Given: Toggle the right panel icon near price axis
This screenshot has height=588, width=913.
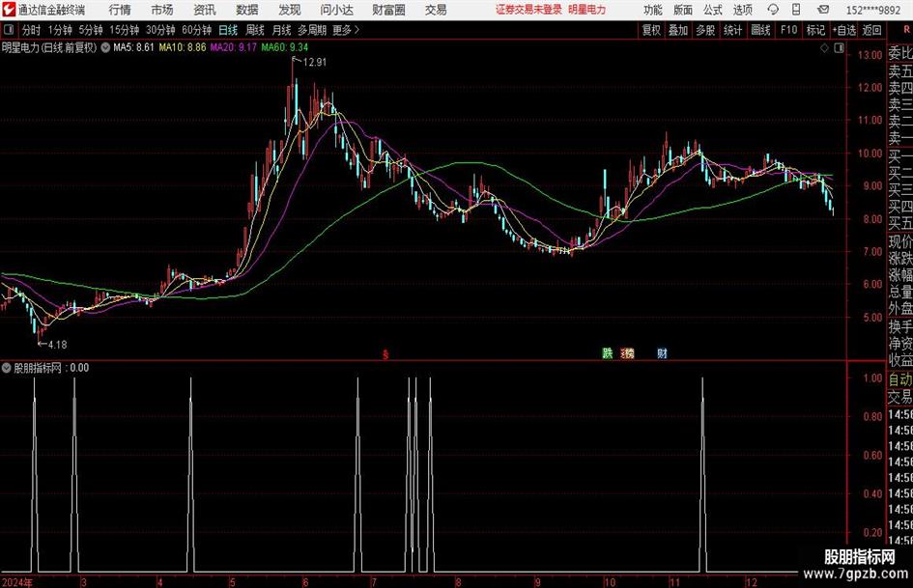Looking at the screenshot, I should pyautogui.click(x=839, y=48).
